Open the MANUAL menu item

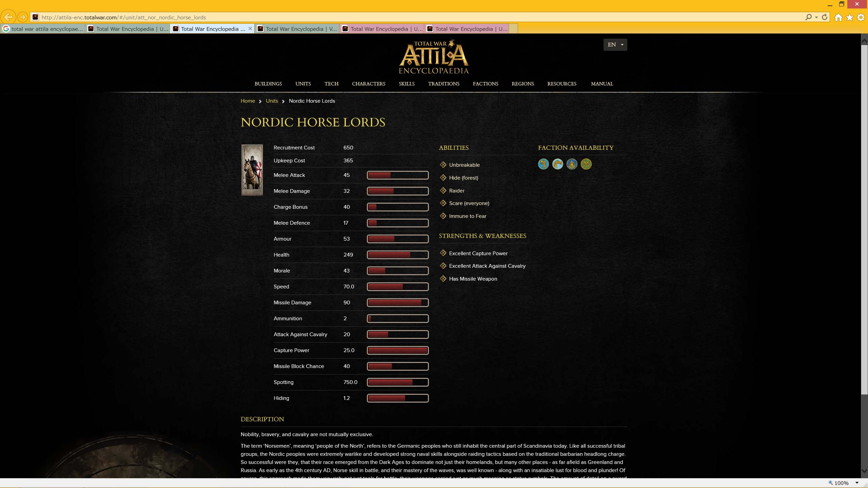pos(602,84)
